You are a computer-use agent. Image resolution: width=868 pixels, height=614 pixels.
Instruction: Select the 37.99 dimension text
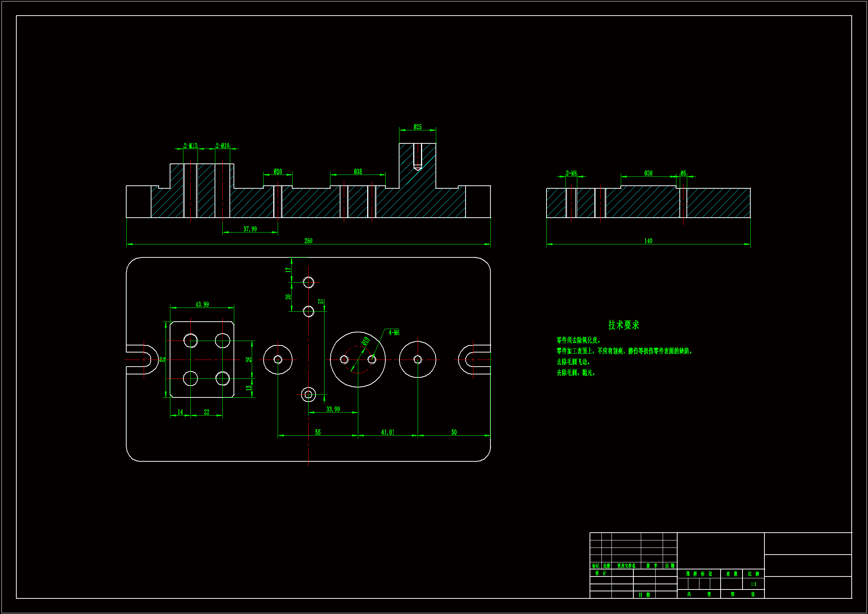click(x=250, y=229)
